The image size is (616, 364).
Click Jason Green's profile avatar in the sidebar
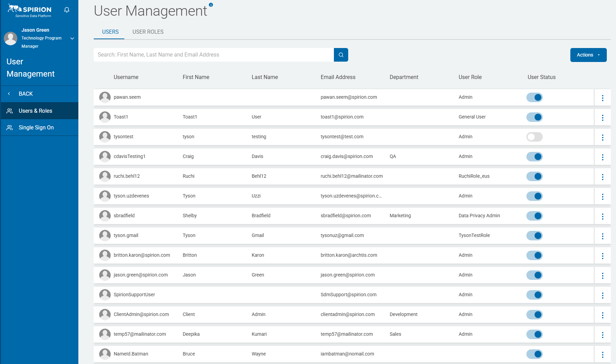coord(11,38)
